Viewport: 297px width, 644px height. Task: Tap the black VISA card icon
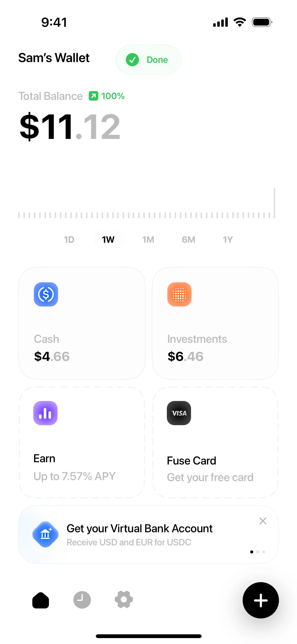(x=179, y=413)
